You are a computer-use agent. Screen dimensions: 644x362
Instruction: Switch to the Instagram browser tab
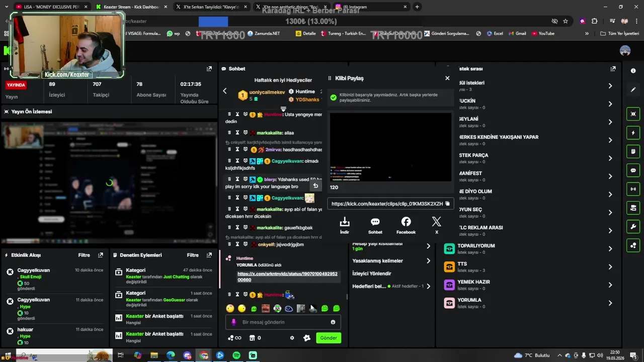[x=371, y=7]
